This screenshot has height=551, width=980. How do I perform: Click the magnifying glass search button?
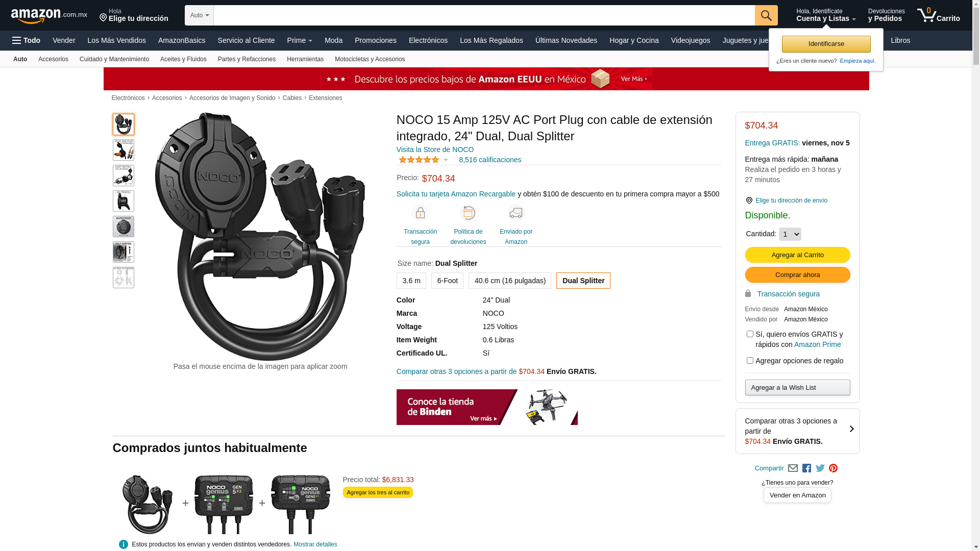(766, 15)
